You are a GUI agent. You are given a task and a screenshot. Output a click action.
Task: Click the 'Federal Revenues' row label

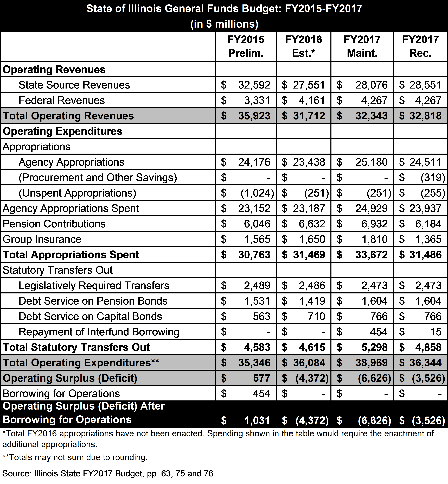point(62,100)
